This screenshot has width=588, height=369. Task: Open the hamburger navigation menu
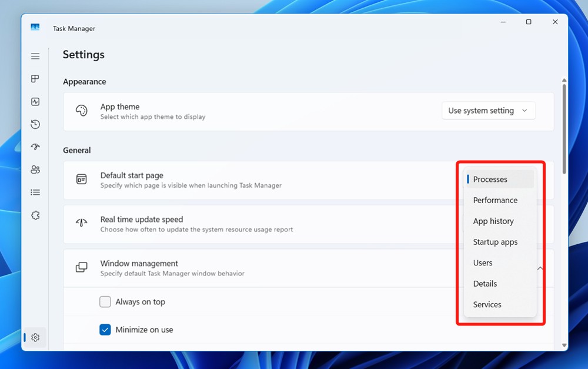35,56
